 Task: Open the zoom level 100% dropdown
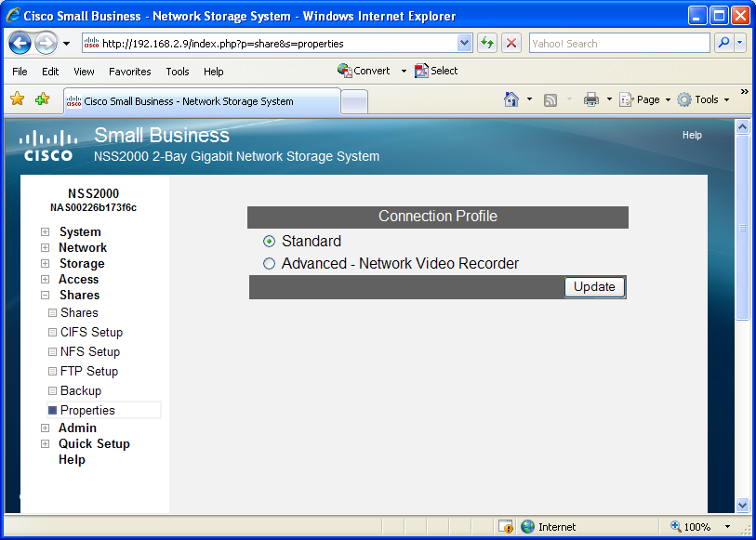(x=727, y=527)
